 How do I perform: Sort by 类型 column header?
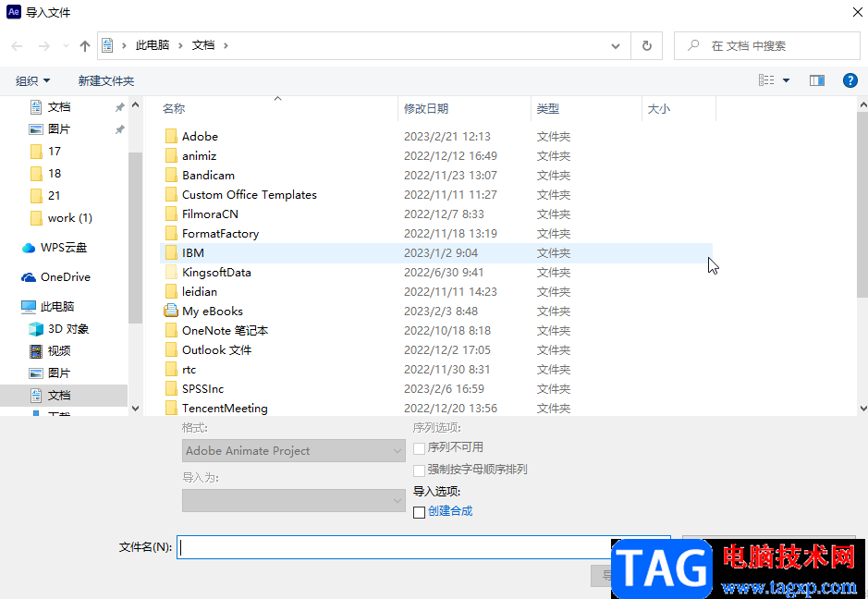click(x=547, y=108)
